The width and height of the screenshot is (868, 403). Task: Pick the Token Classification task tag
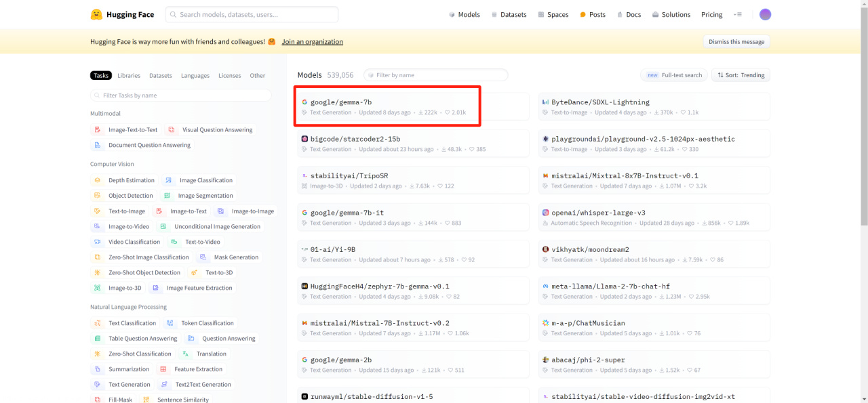pyautogui.click(x=200, y=323)
